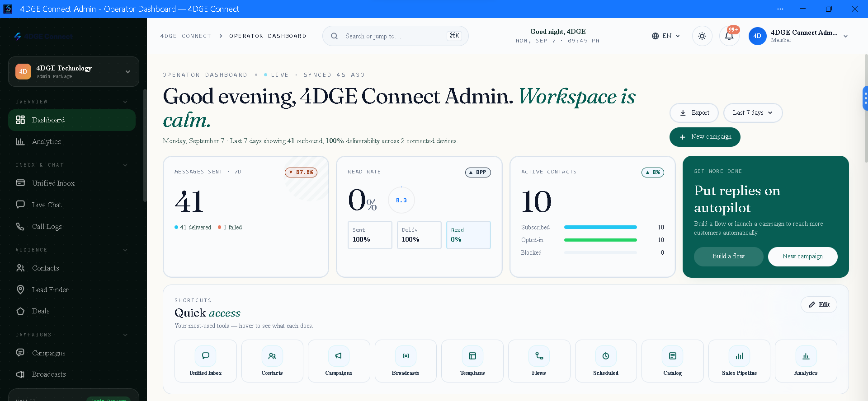Click the Edit shortcuts button
The height and width of the screenshot is (401, 868).
819,305
